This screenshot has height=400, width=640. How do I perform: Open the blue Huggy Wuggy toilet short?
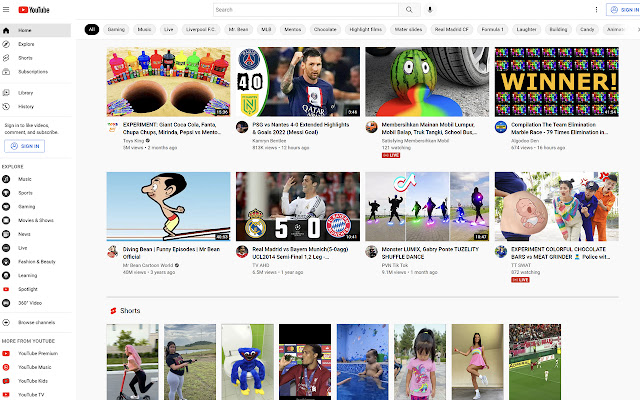[248, 362]
